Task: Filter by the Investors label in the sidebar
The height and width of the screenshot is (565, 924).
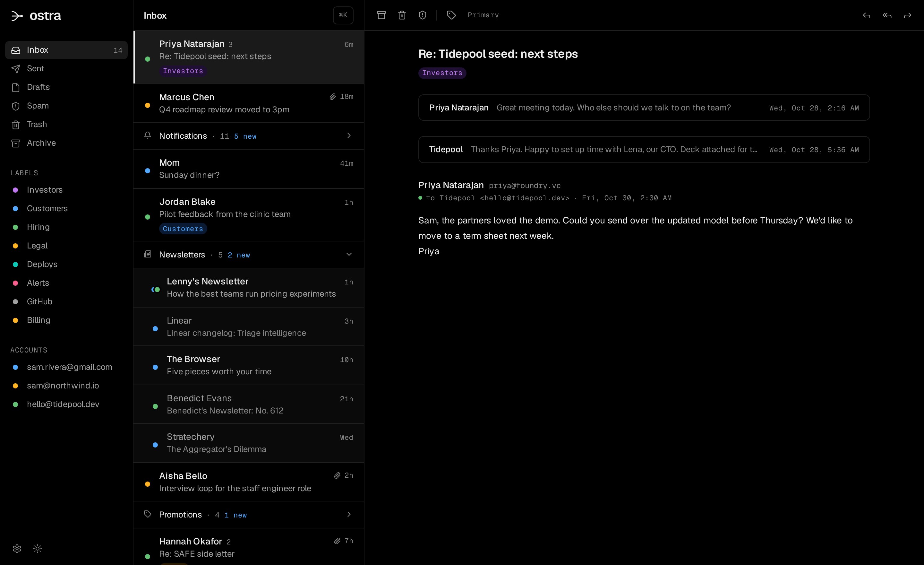Action: pos(66,190)
